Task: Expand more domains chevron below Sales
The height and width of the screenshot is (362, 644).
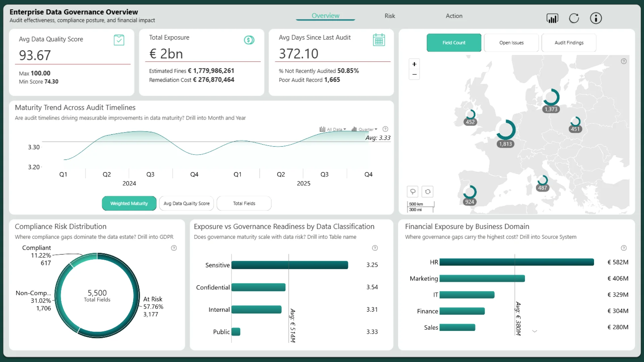Action: click(535, 331)
